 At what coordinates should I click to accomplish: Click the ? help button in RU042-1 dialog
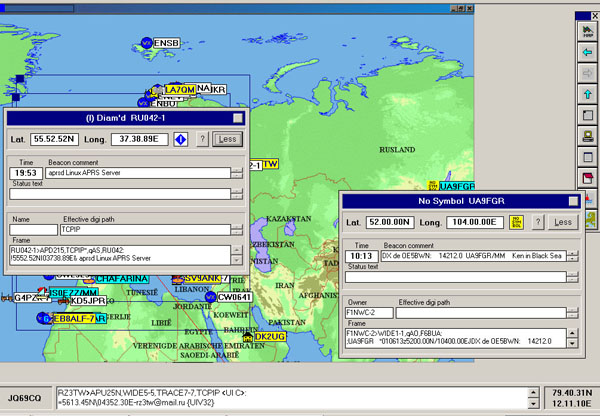point(202,139)
